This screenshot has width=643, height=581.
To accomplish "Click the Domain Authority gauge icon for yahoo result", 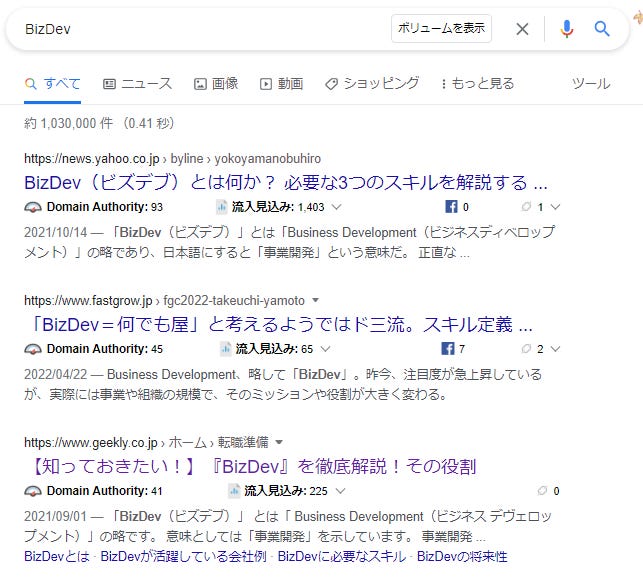I will 33,207.
